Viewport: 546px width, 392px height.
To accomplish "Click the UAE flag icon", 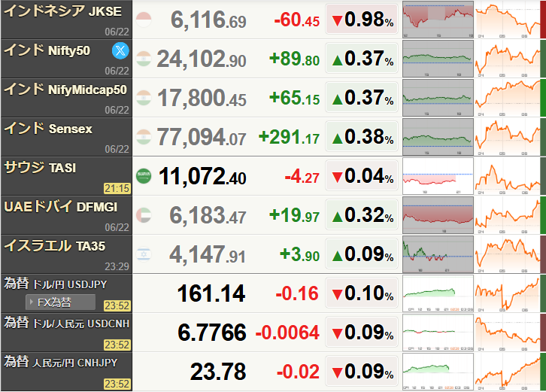I will coord(144,215).
